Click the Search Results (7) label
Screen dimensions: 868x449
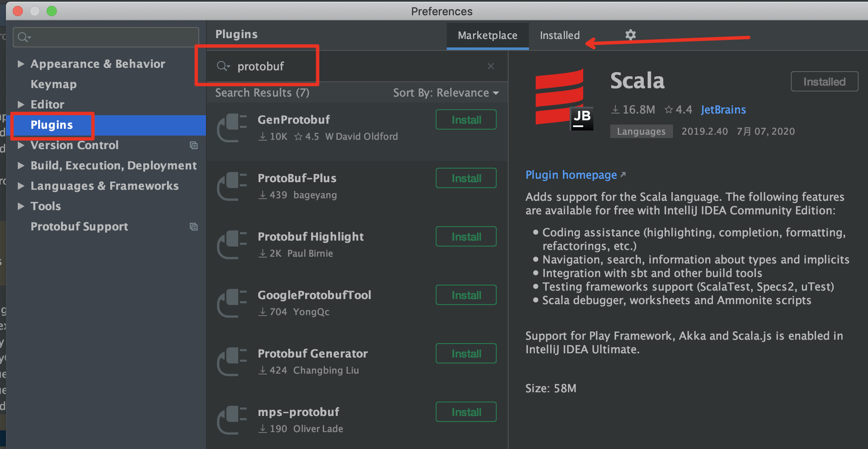click(x=262, y=93)
